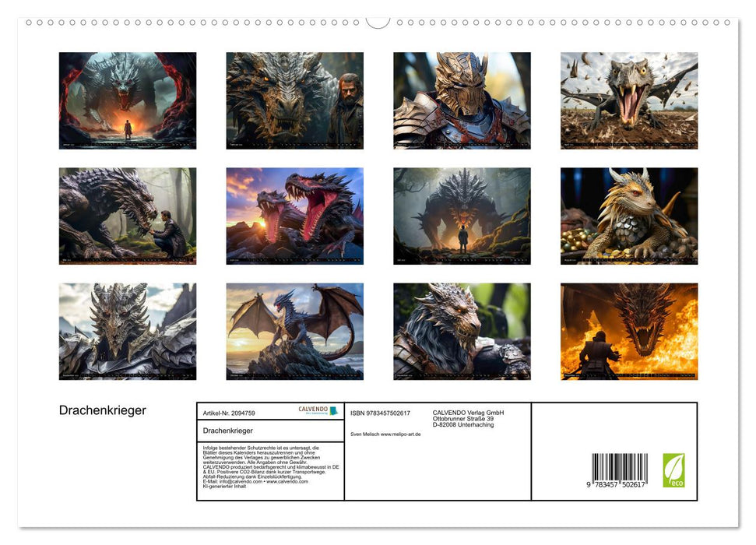Open the Juli dragon valley thumbnail
This screenshot has width=756, height=545.
(461, 216)
